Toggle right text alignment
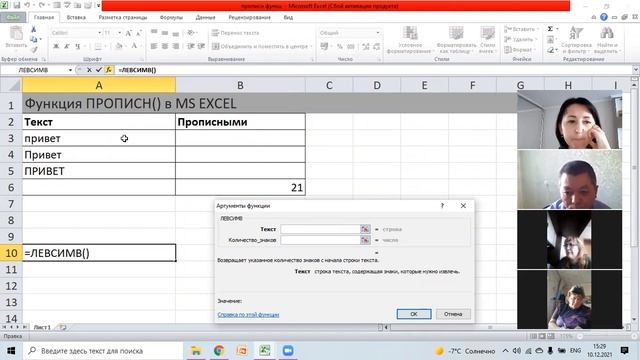640x360 pixels. click(x=176, y=46)
